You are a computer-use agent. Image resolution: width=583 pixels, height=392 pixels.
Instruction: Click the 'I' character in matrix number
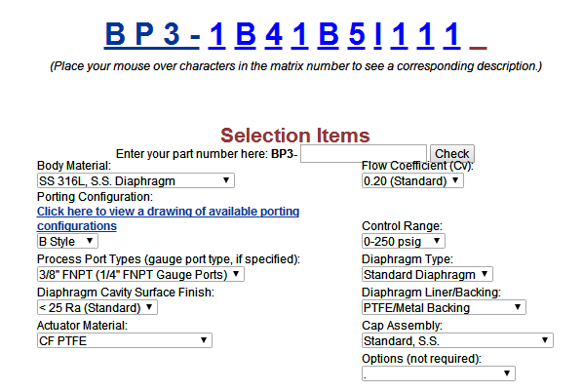coord(378,34)
